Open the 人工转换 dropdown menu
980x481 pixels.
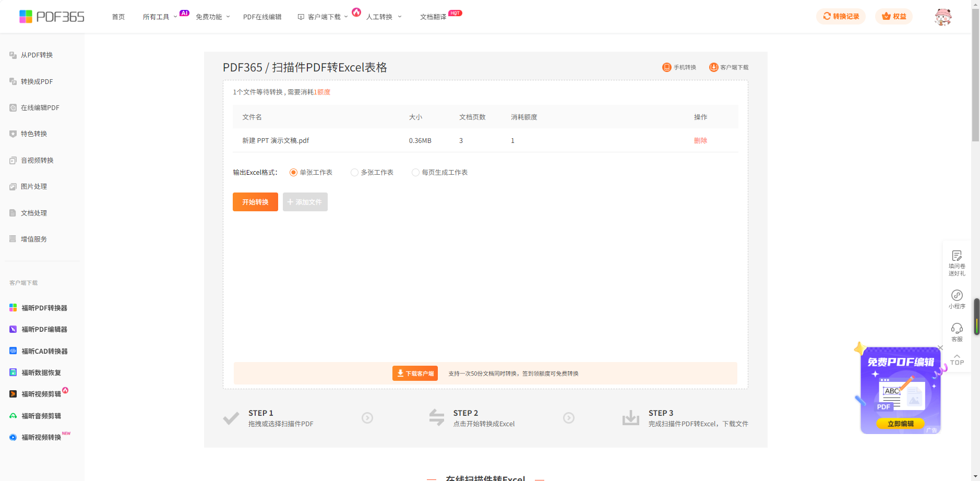pos(384,17)
